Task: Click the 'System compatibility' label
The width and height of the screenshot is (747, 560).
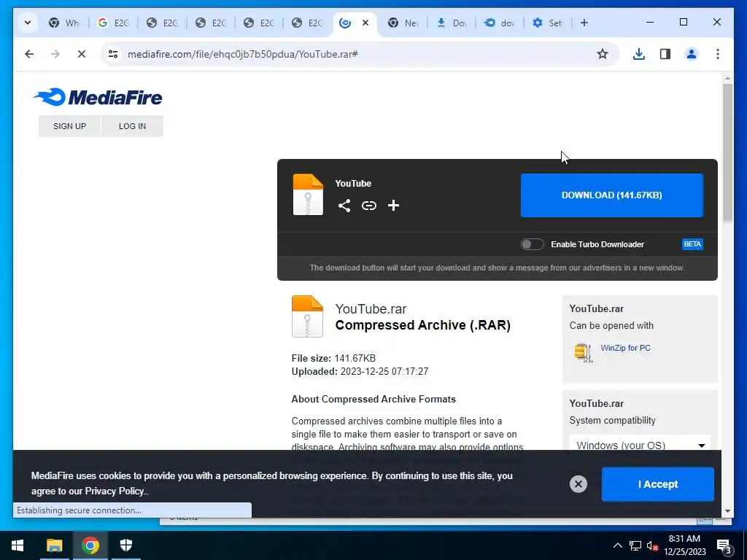Action: [612, 421]
